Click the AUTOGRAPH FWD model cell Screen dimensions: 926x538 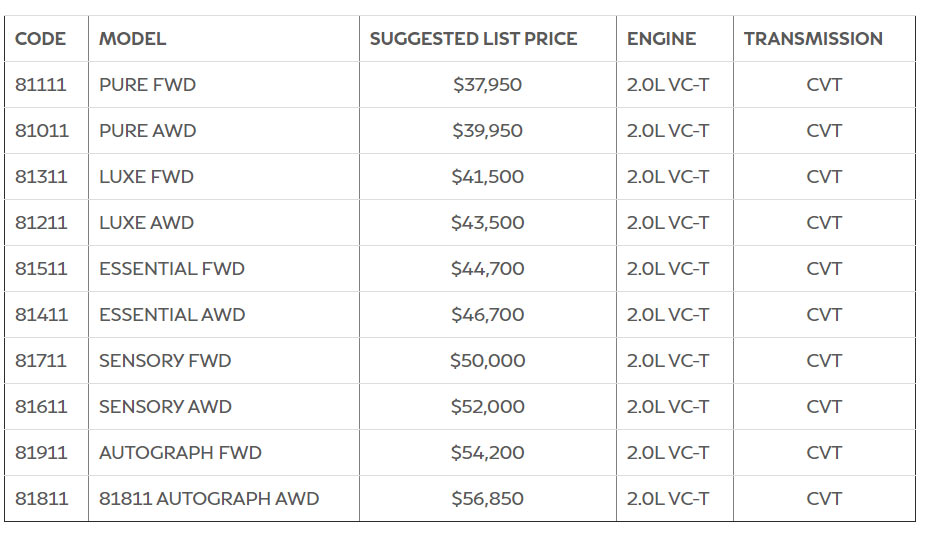(180, 453)
